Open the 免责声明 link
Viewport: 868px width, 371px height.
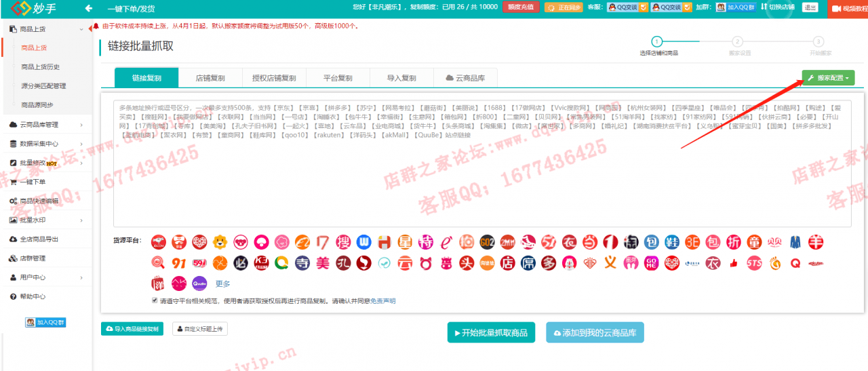tap(383, 300)
